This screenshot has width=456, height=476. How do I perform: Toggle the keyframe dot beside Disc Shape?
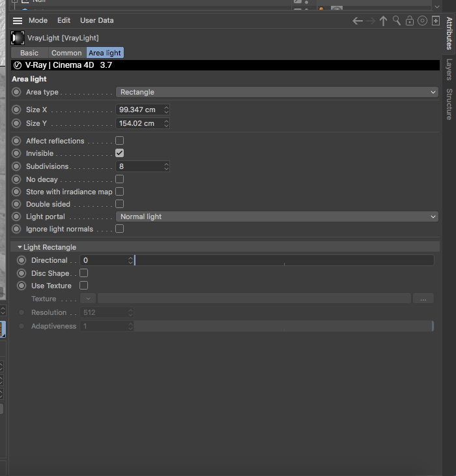[x=21, y=273]
